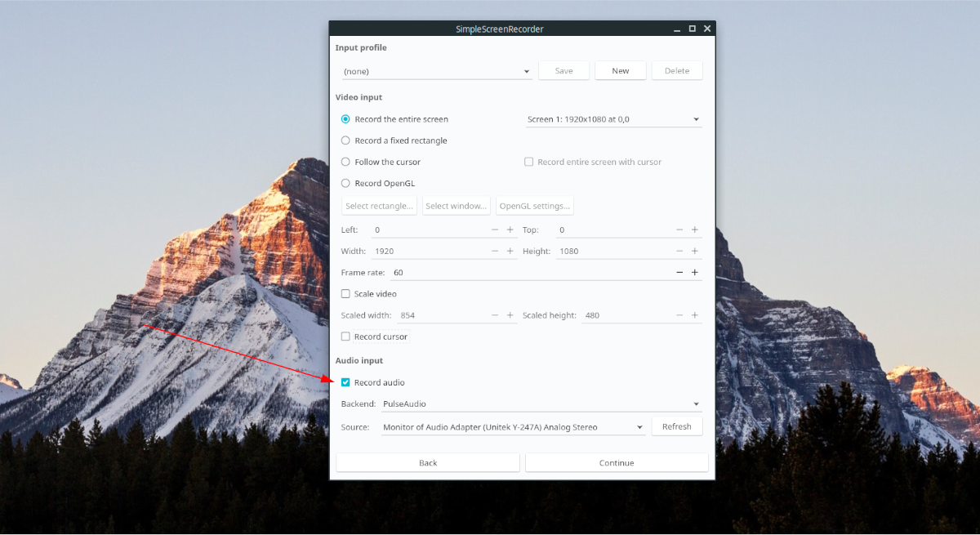Go Back to the previous page
Viewport: 980px width, 535px height.
coord(428,462)
